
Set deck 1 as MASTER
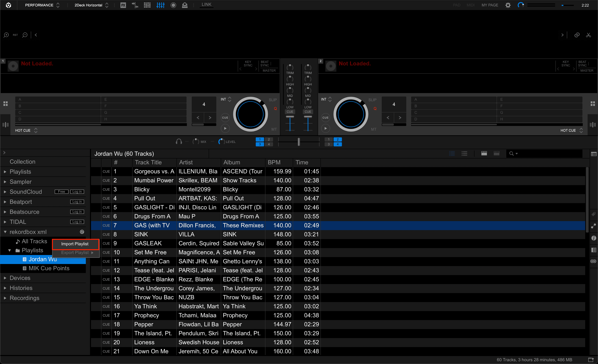pyautogui.click(x=269, y=70)
